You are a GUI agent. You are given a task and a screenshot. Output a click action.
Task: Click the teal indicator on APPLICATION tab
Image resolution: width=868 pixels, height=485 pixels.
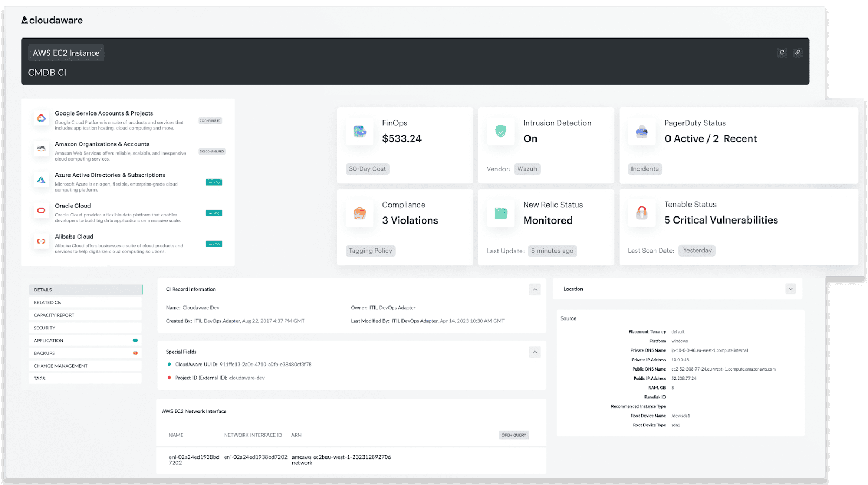[x=136, y=341]
